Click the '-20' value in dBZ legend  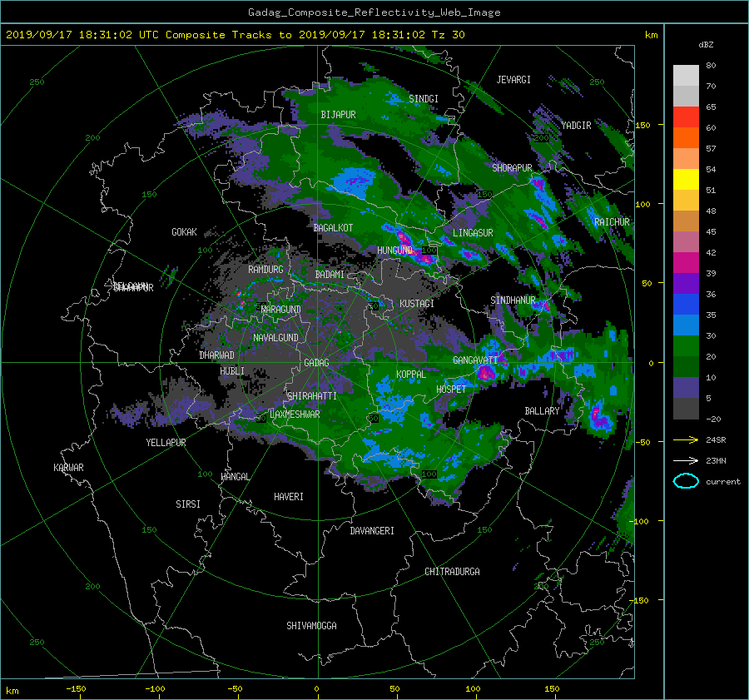tap(713, 419)
